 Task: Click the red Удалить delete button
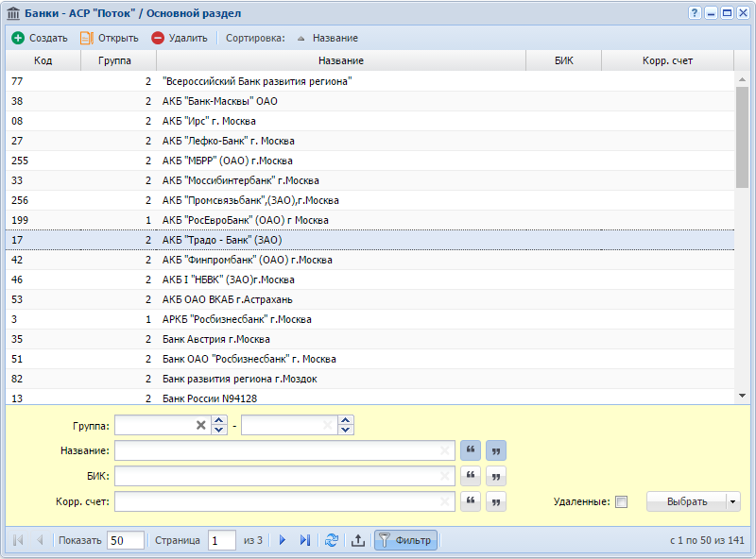point(180,38)
